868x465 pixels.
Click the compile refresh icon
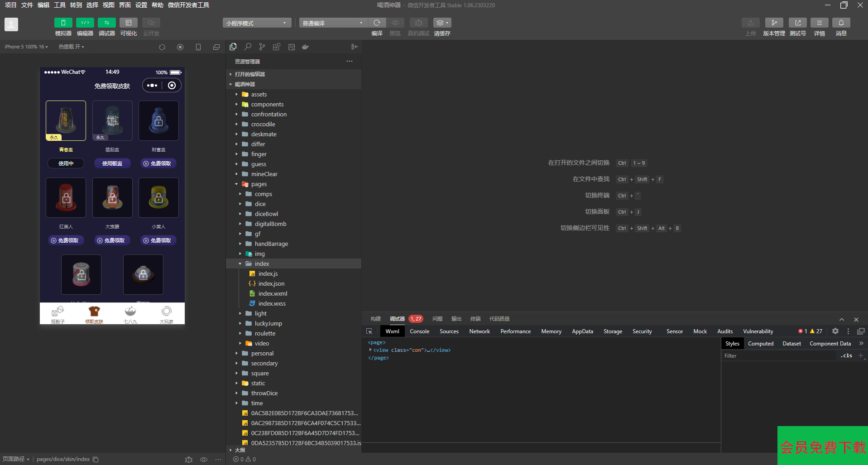377,23
